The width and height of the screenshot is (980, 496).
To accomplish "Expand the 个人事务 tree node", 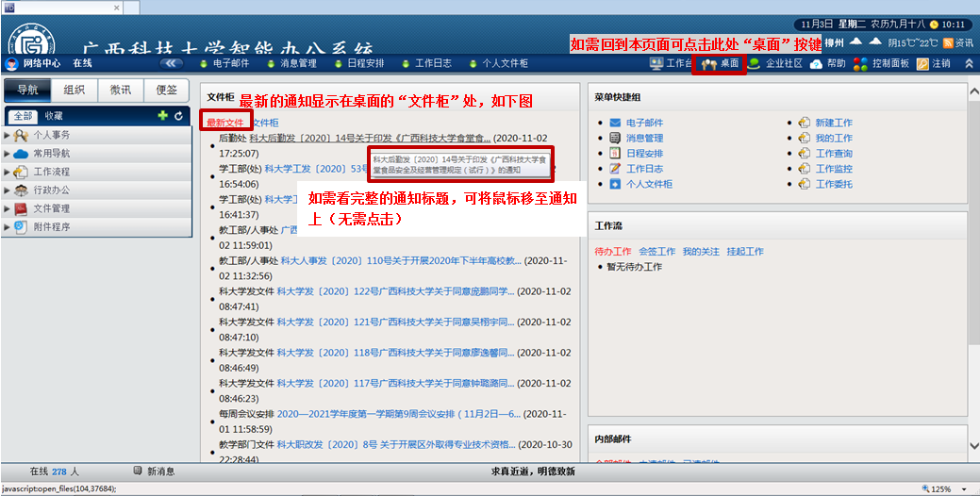I will 8,135.
